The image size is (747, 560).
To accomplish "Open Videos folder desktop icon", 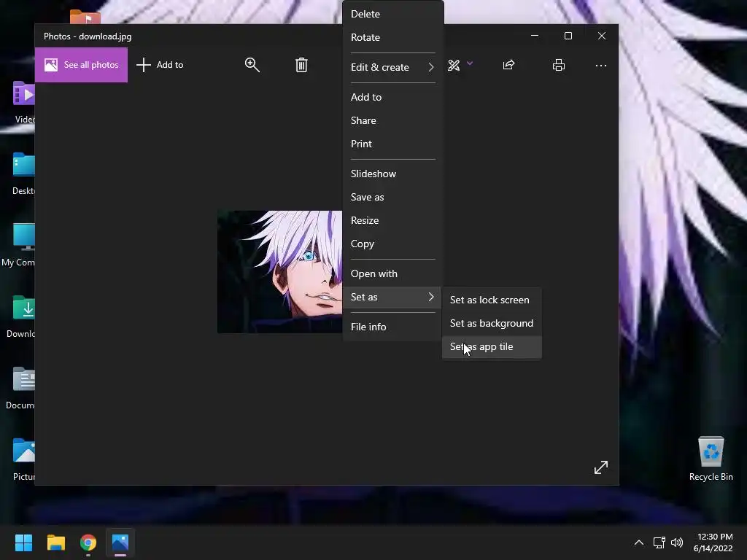I will click(x=23, y=102).
